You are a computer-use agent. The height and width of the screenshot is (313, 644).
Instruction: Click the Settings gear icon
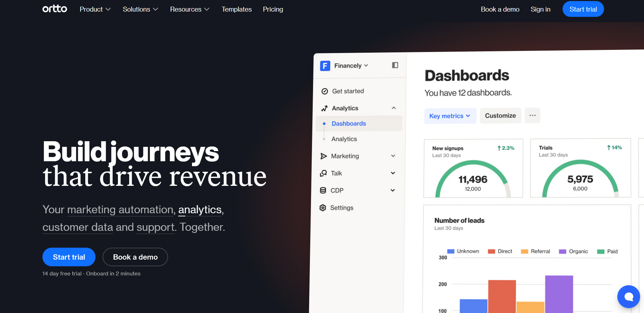tap(323, 208)
